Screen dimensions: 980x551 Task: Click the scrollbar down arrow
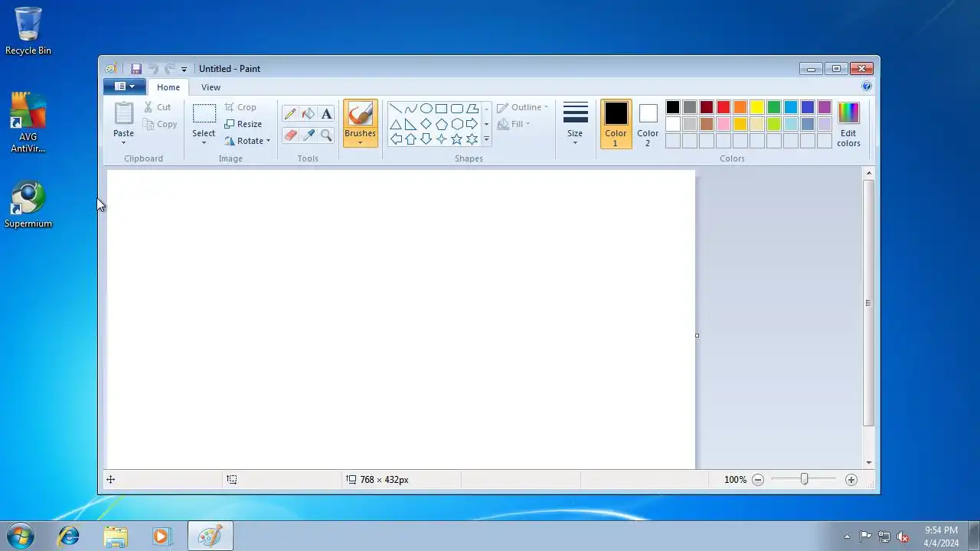pyautogui.click(x=868, y=462)
